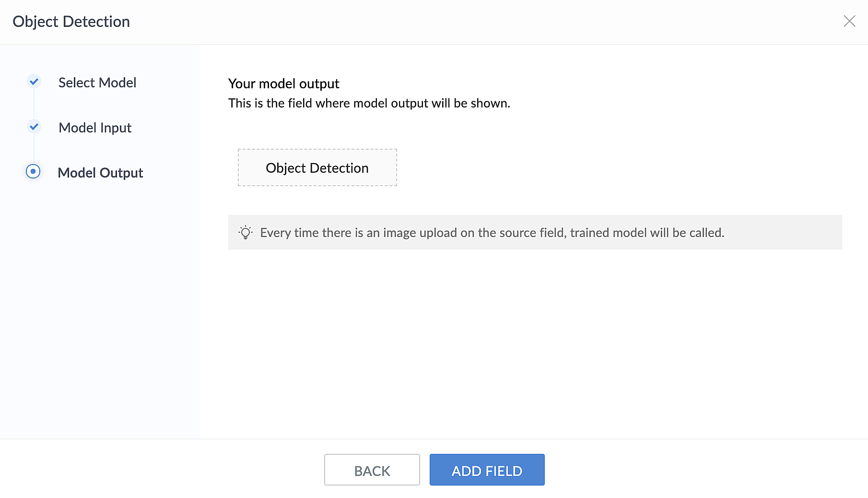Screen dimensions: 868x498
Task: Click connector line below Model Input checkmark
Action: pos(34,149)
